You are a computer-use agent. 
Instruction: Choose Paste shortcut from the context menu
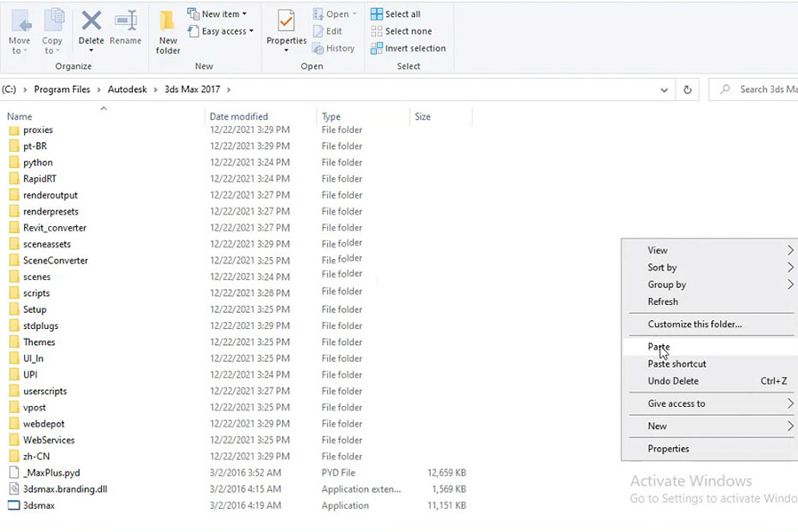(x=710, y=364)
